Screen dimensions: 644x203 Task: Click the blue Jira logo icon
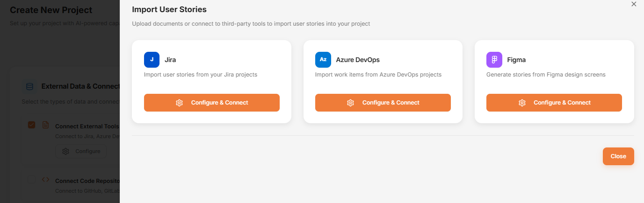152,60
